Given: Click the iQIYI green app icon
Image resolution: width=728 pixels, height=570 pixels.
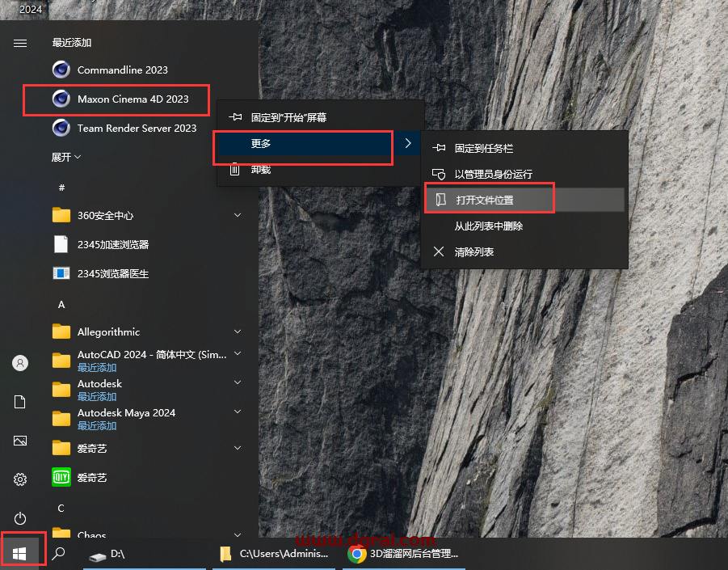Looking at the screenshot, I should (61, 477).
